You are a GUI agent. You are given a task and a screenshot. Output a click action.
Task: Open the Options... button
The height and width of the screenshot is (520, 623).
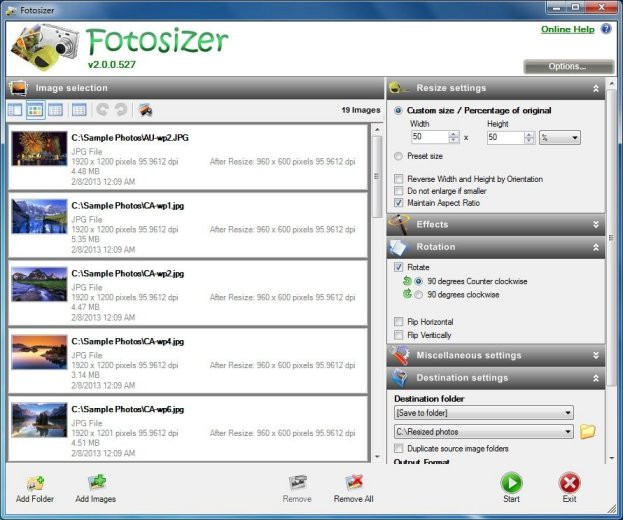pos(568,66)
